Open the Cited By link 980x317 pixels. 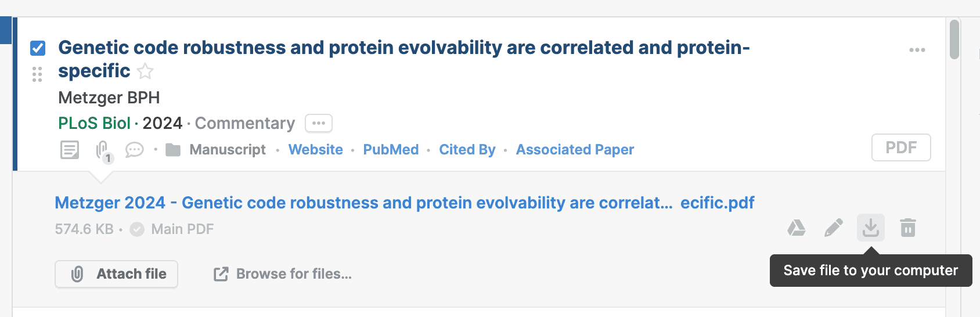(x=467, y=150)
